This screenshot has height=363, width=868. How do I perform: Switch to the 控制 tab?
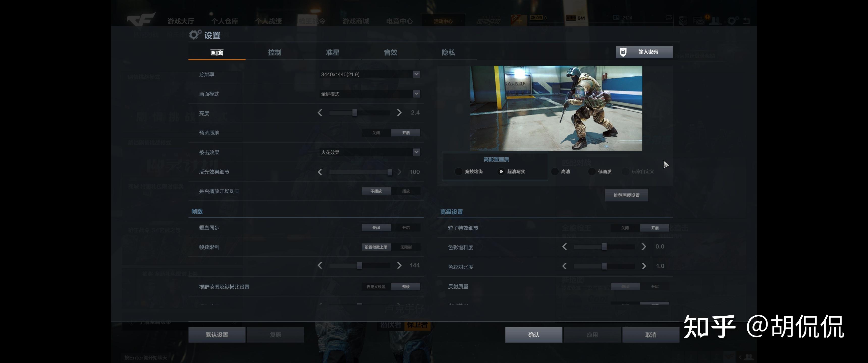click(x=275, y=52)
